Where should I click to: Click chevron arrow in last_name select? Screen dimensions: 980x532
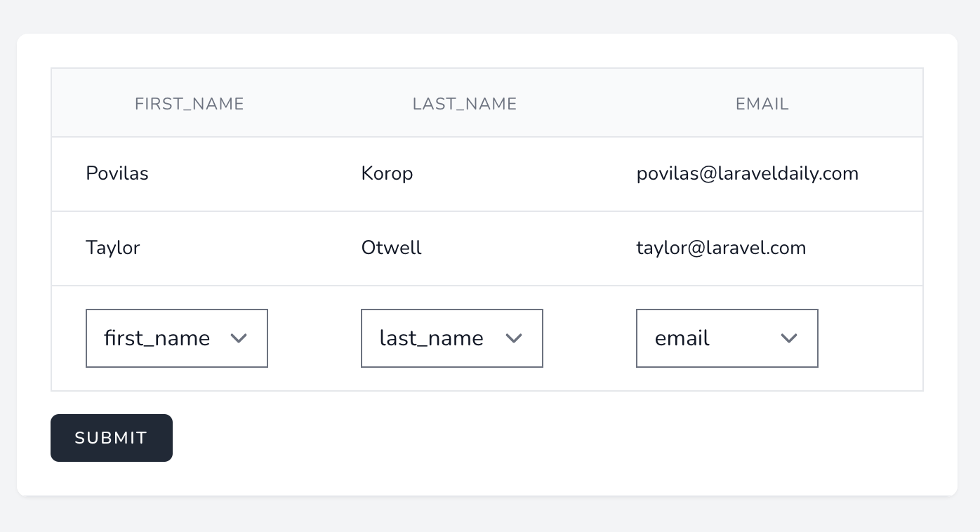(x=514, y=338)
